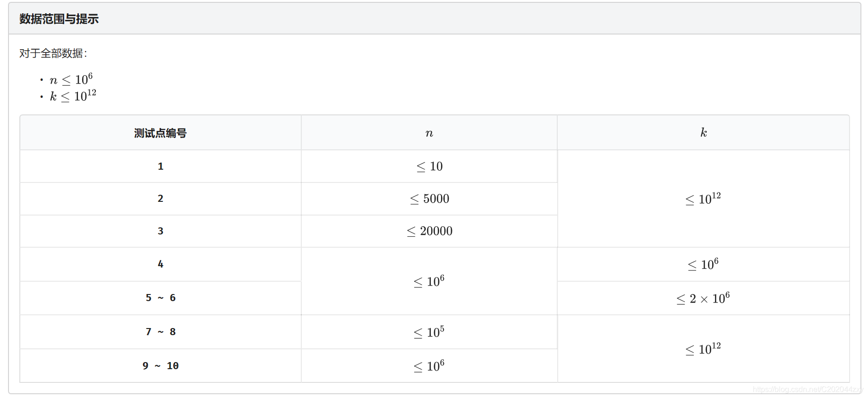Click the 对于全部数据 text line
Viewport: 868px width, 398px height.
pos(53,53)
